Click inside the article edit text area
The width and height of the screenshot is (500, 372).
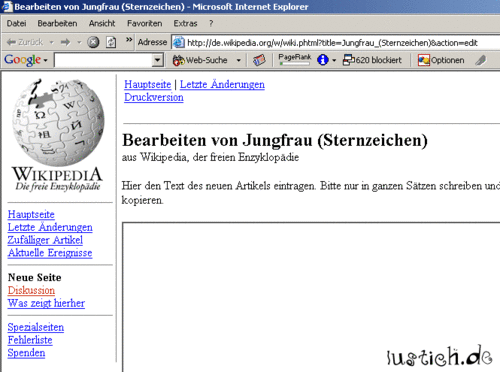tap(311, 297)
